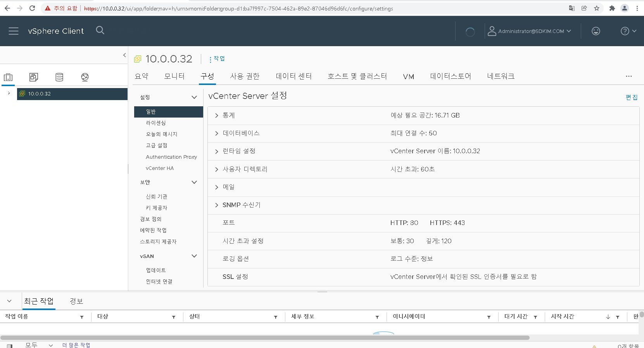The image size is (644, 348).
Task: Click the horizontal scrollbar in tasks panel
Action: pyautogui.click(x=265, y=338)
